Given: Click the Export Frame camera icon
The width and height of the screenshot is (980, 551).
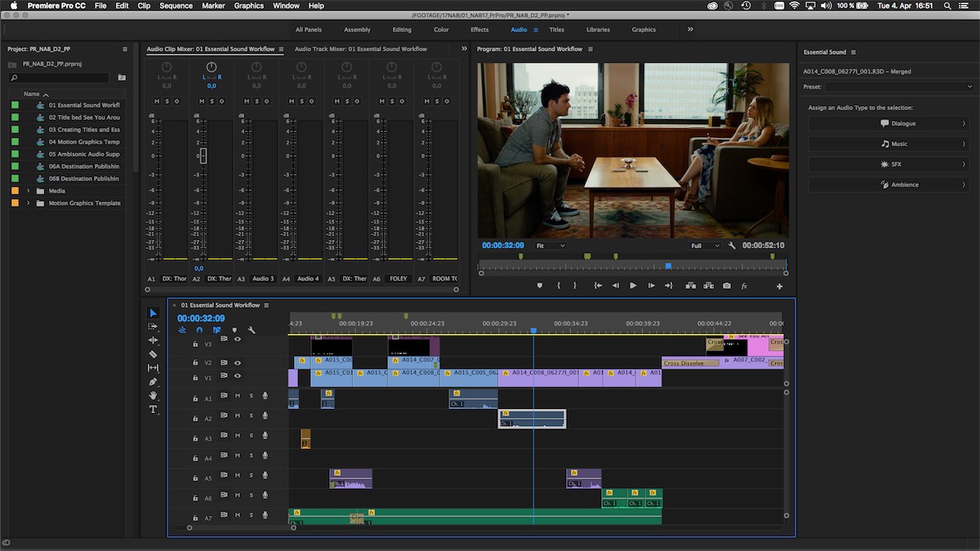Looking at the screenshot, I should (x=727, y=286).
